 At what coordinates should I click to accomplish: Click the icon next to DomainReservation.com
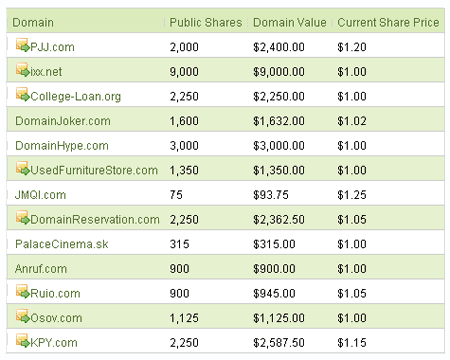[23, 218]
